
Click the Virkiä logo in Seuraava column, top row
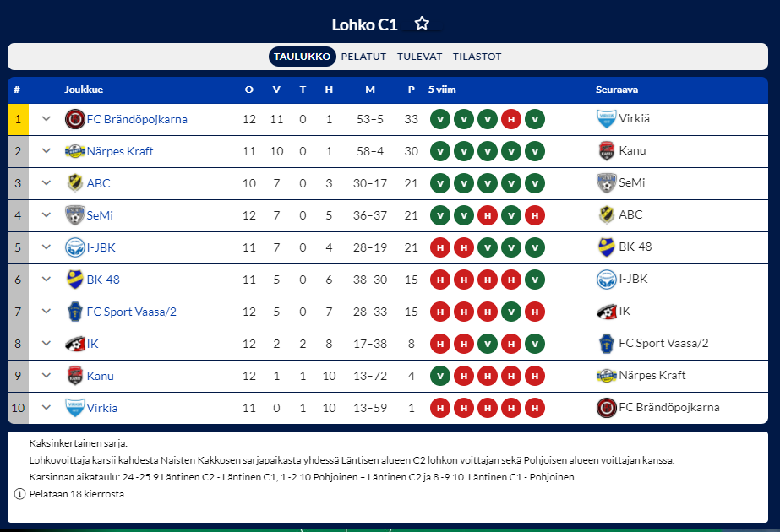tap(606, 119)
